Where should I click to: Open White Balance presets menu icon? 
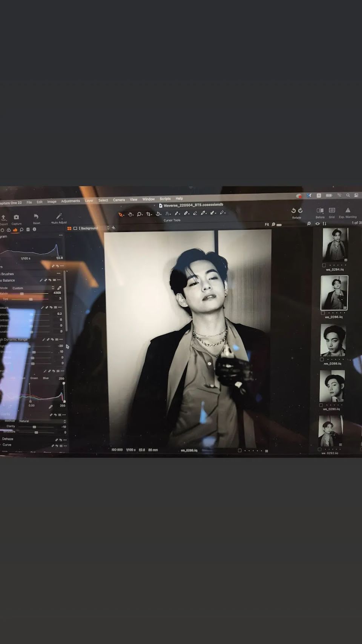click(x=55, y=280)
